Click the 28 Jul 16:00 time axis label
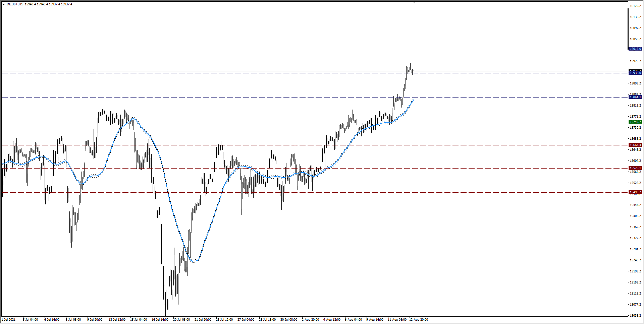 click(267, 320)
